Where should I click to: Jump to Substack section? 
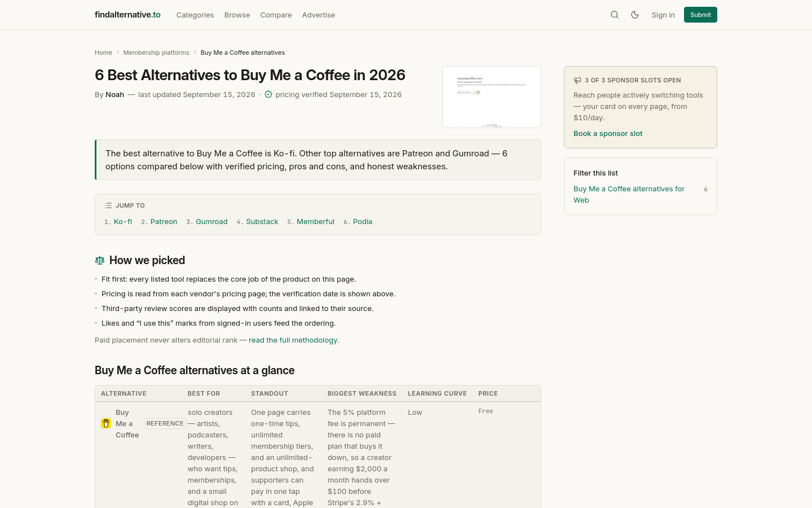tap(262, 222)
